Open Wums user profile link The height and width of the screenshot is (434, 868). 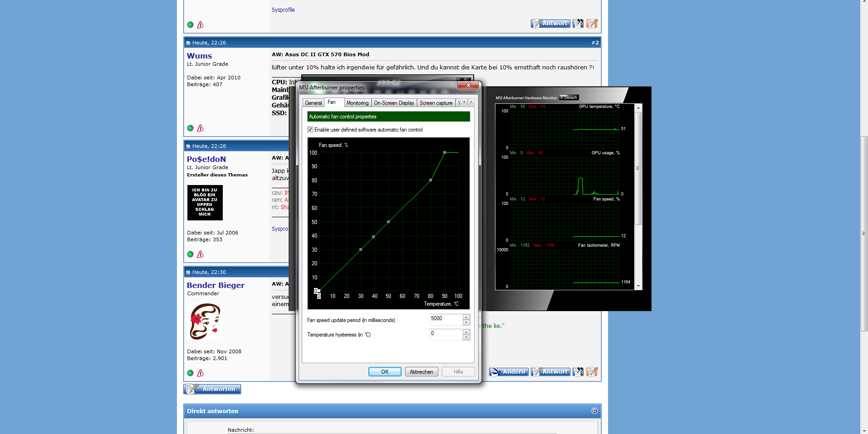point(200,56)
